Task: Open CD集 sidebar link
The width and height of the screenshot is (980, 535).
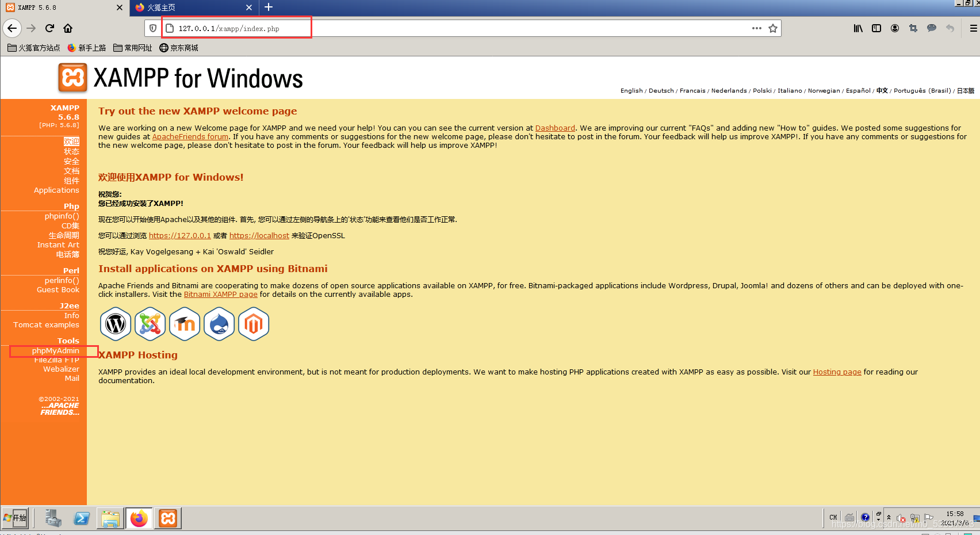Action: 70,226
